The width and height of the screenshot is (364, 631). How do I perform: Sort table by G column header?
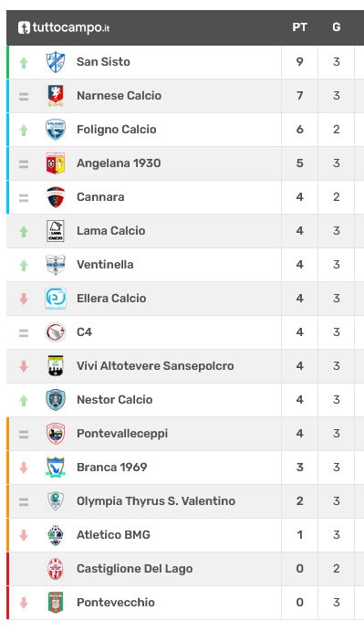(337, 27)
